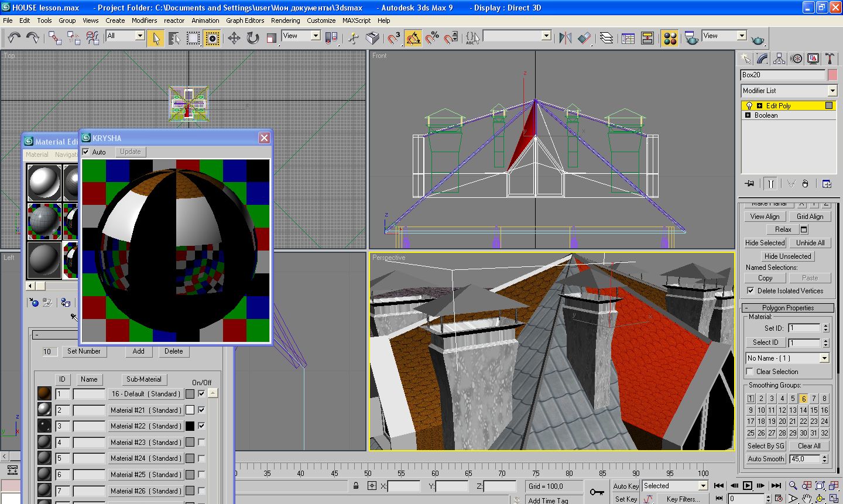This screenshot has height=504, width=843.
Task: Click the Select ID button
Action: click(x=765, y=342)
